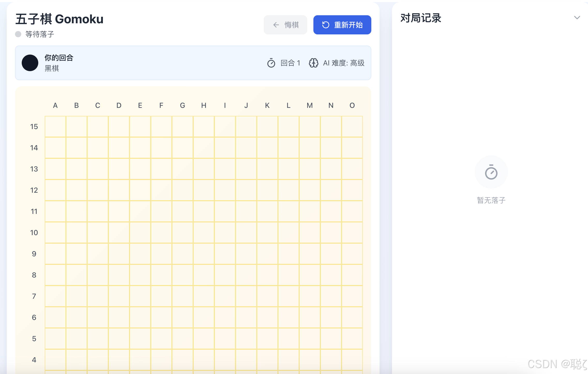The image size is (588, 374).
Task: Place a stone at intersection D12
Action: [119, 190]
